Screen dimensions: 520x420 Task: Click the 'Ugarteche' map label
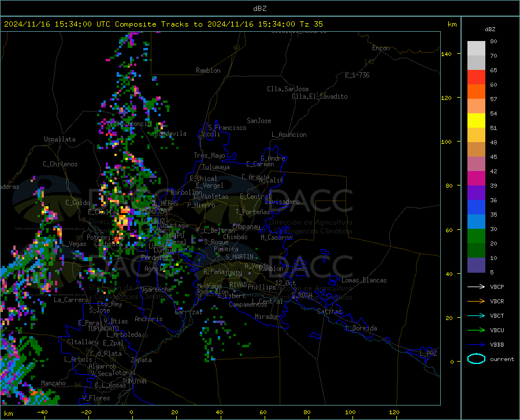coord(156,289)
